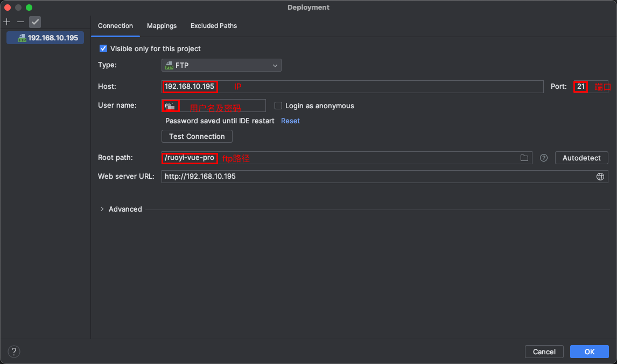
Task: Open Web server URL in browser globe icon
Action: click(x=600, y=177)
